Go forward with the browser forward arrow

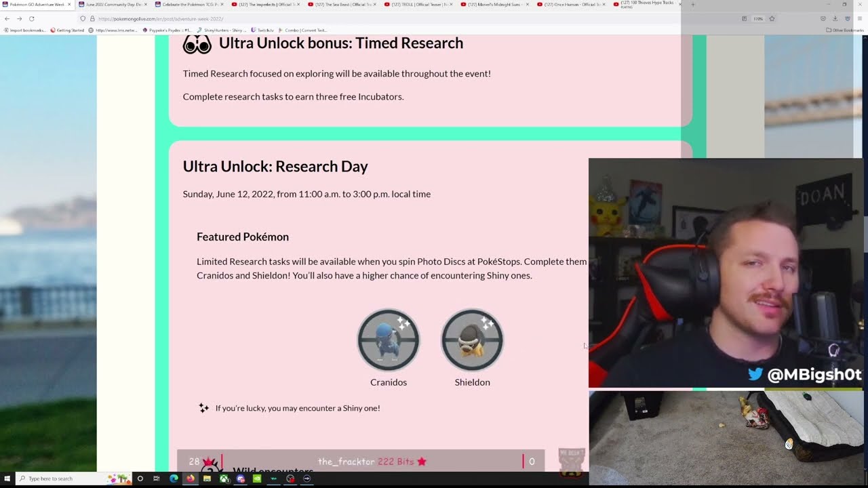pyautogui.click(x=19, y=18)
